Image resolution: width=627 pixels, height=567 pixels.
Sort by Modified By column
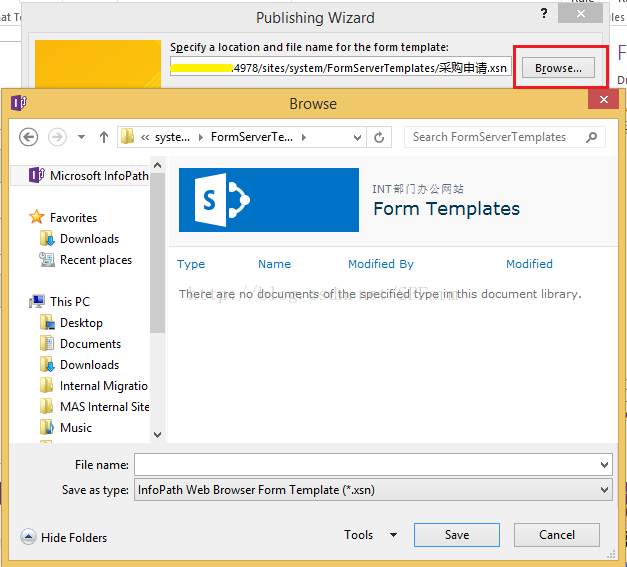[x=381, y=264]
